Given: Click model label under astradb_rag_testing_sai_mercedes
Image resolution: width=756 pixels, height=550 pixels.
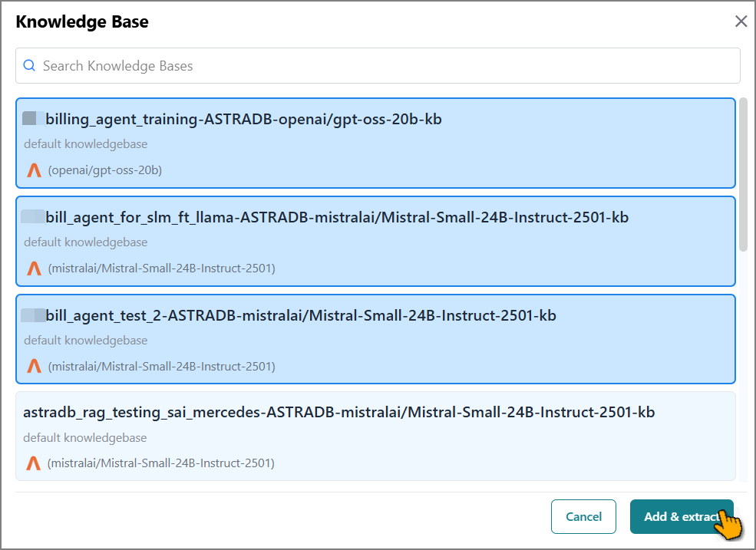Looking at the screenshot, I should point(160,463).
